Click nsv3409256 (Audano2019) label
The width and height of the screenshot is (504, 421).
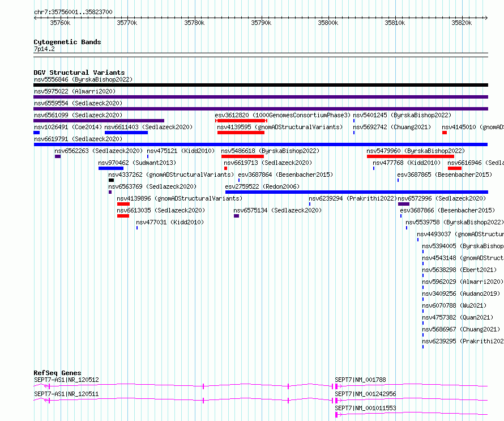461,294
